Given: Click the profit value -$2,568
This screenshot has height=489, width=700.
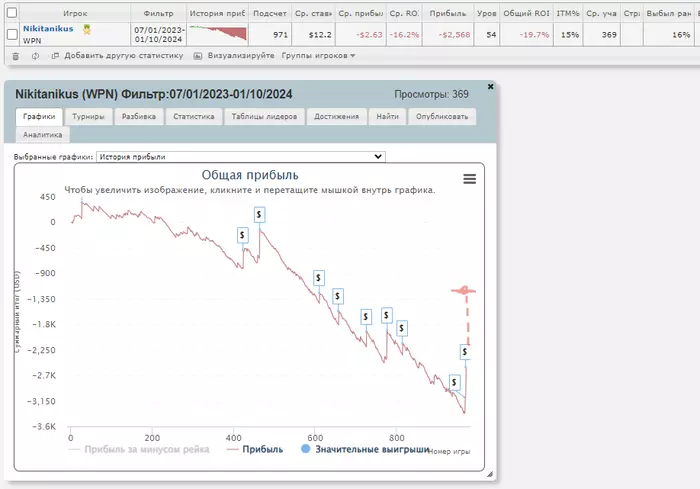Looking at the screenshot, I should click(454, 35).
